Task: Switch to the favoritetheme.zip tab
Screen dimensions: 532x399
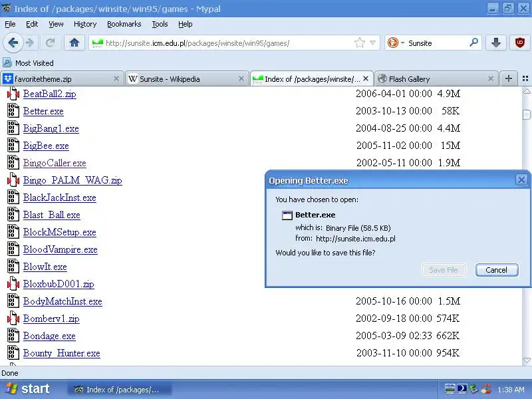Action: pyautogui.click(x=61, y=78)
